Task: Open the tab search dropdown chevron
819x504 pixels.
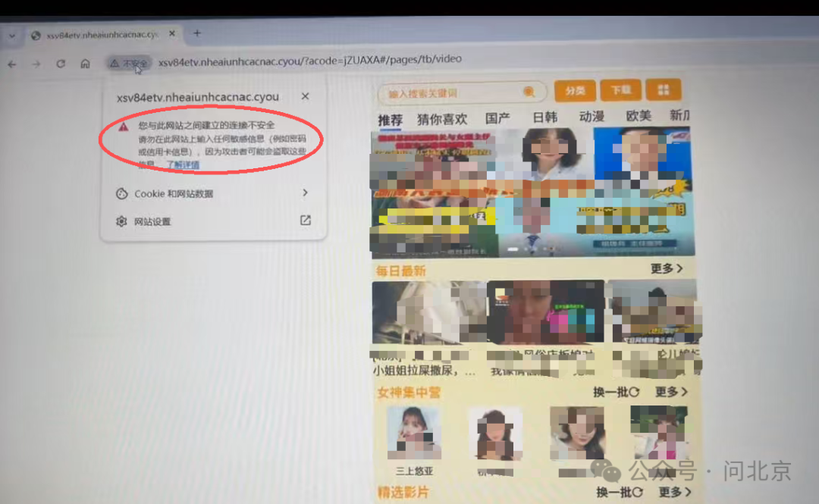Action: click(x=12, y=36)
